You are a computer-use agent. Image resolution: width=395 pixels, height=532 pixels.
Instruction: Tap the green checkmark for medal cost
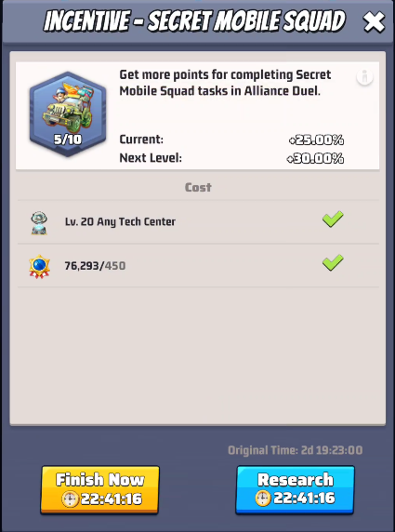[x=333, y=262]
